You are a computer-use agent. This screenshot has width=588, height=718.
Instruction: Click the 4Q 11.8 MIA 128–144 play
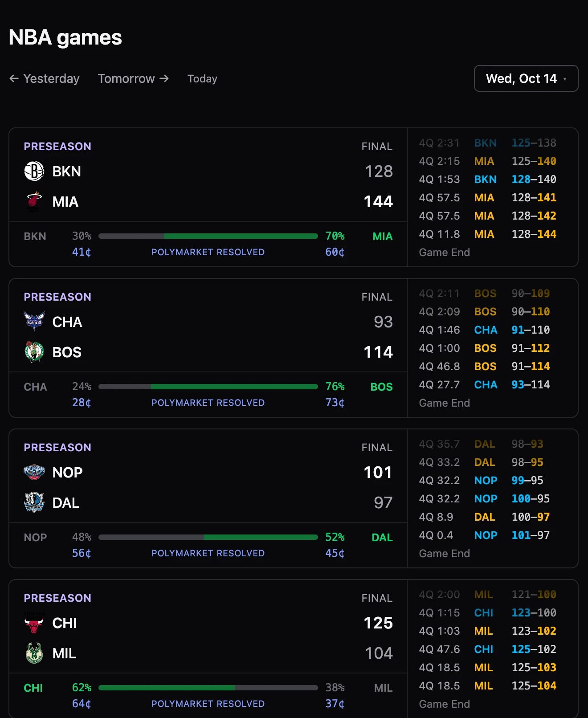click(488, 234)
